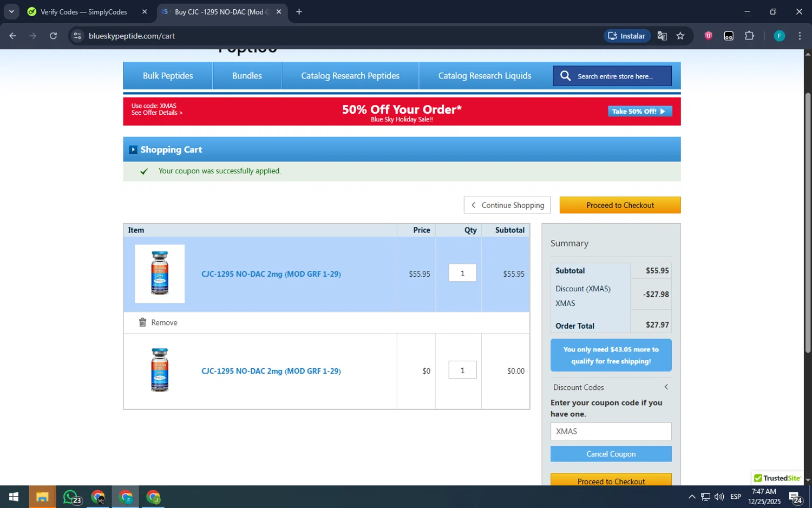Open File Explorer from taskbar
The height and width of the screenshot is (508, 812).
coord(42,497)
